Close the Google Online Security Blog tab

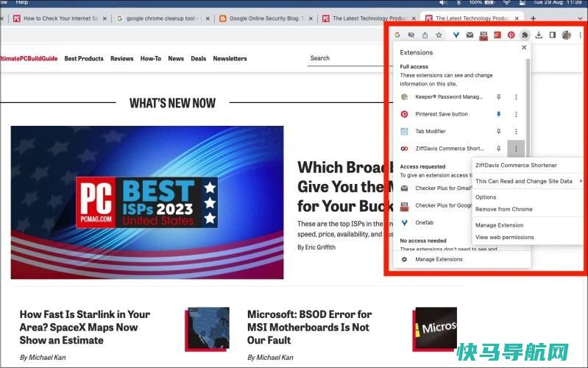pyautogui.click(x=311, y=18)
